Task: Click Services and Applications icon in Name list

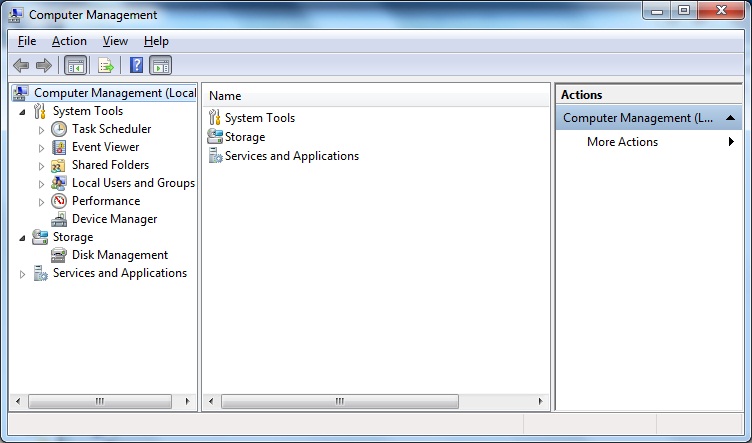Action: click(215, 156)
